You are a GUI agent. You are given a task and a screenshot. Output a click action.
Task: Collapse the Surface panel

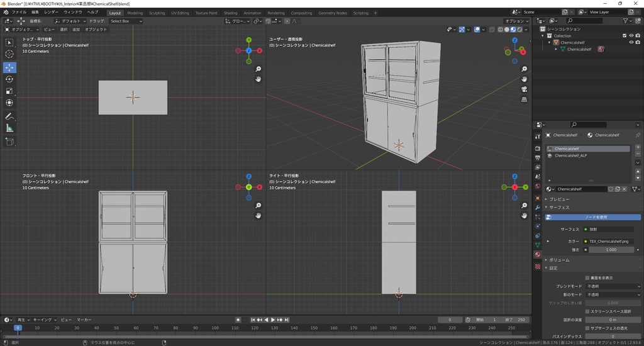tap(558, 208)
